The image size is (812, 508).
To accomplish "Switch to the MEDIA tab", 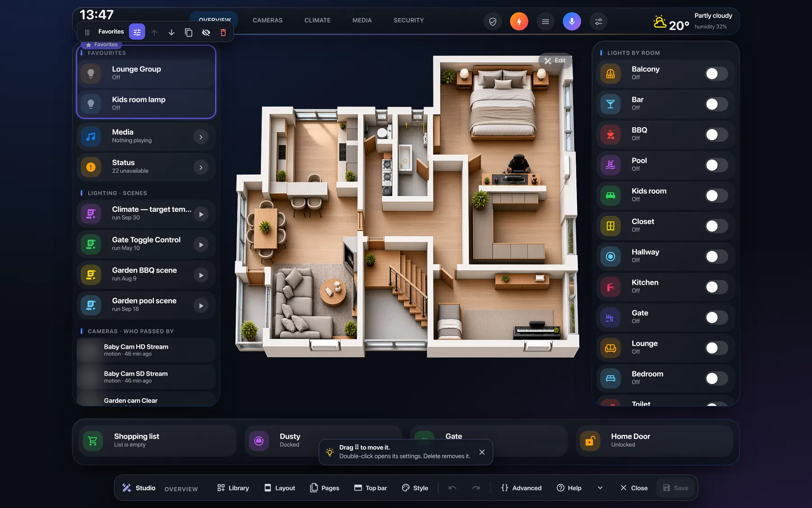I will (362, 20).
